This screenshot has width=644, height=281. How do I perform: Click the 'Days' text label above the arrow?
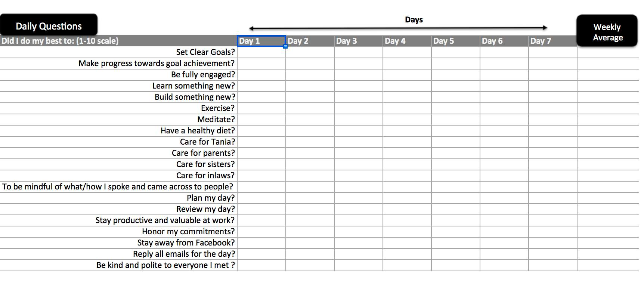click(414, 20)
